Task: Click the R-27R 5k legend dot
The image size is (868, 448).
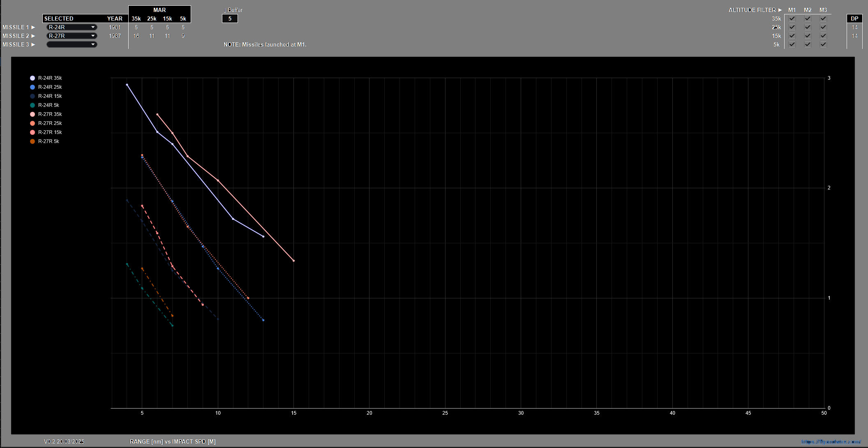Action: pos(32,141)
